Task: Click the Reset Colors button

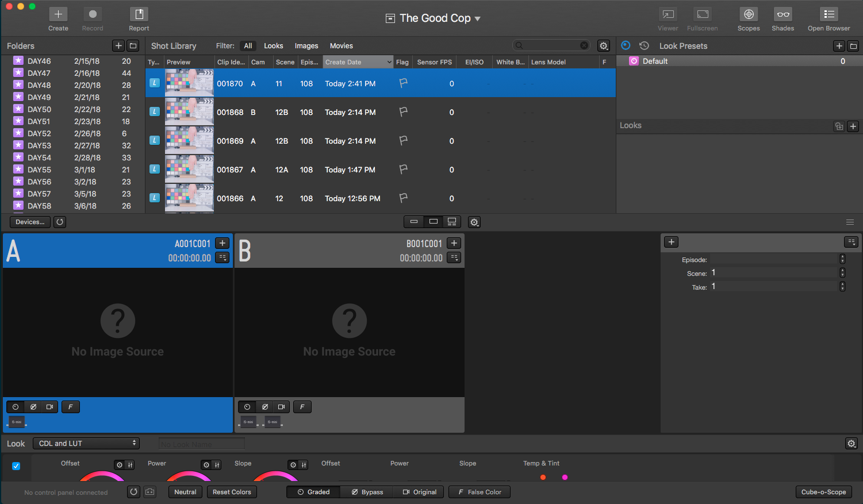Action: [x=232, y=492]
